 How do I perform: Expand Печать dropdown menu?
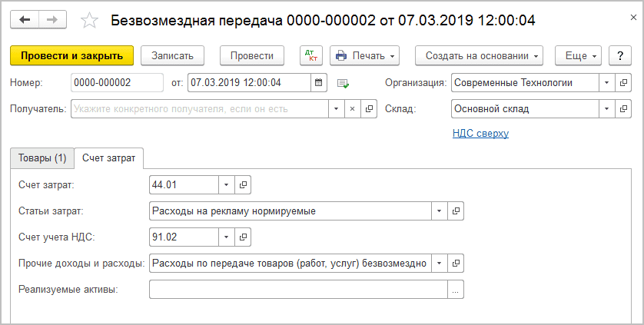[x=365, y=55]
